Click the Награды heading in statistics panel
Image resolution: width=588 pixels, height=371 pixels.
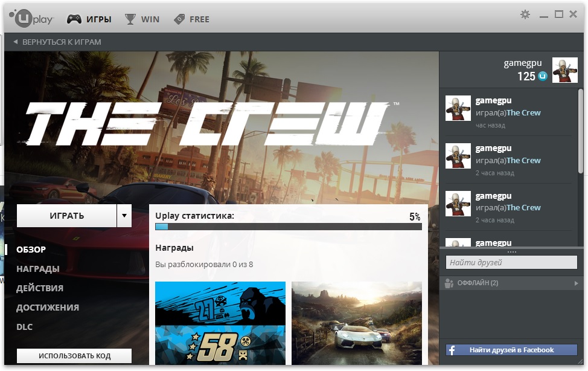174,248
